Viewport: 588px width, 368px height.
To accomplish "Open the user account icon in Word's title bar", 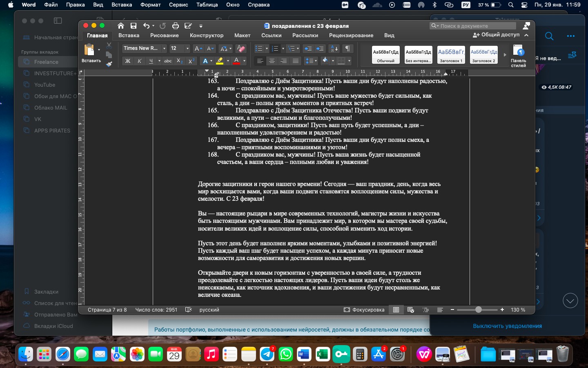I will click(526, 26).
